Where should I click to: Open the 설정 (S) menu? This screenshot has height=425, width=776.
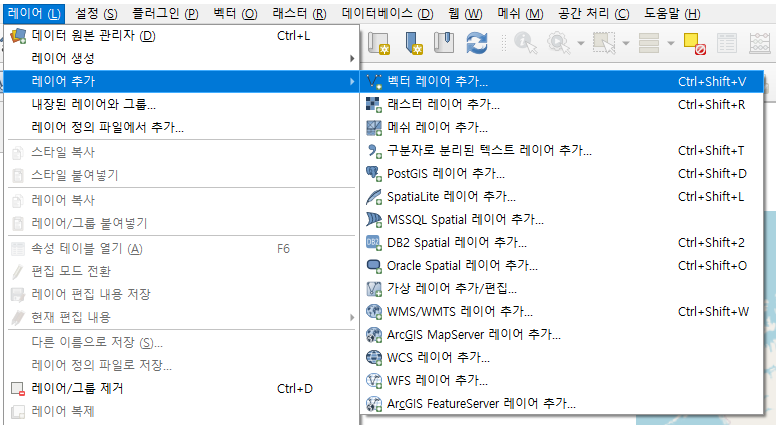coord(96,13)
